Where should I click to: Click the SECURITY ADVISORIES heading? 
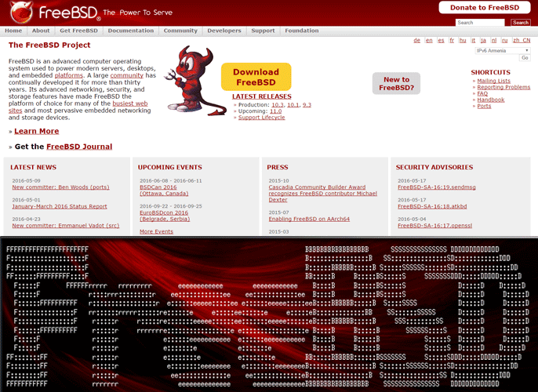(434, 167)
